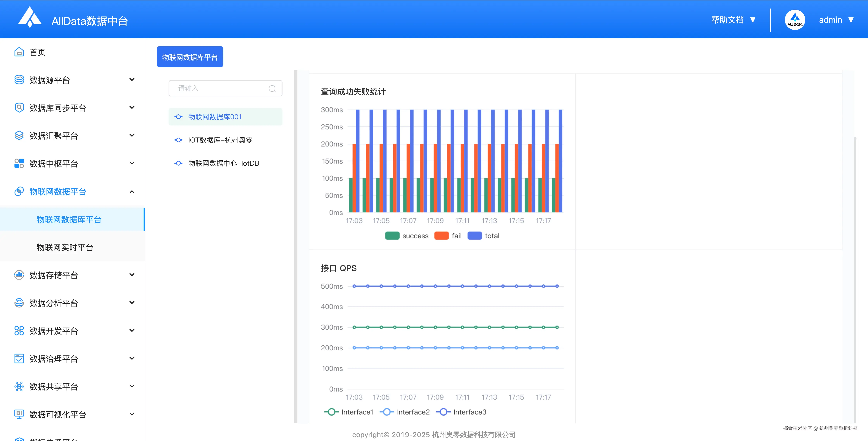Click the 数据汇聚平台 layers icon
This screenshot has width=868, height=441.
(x=19, y=136)
